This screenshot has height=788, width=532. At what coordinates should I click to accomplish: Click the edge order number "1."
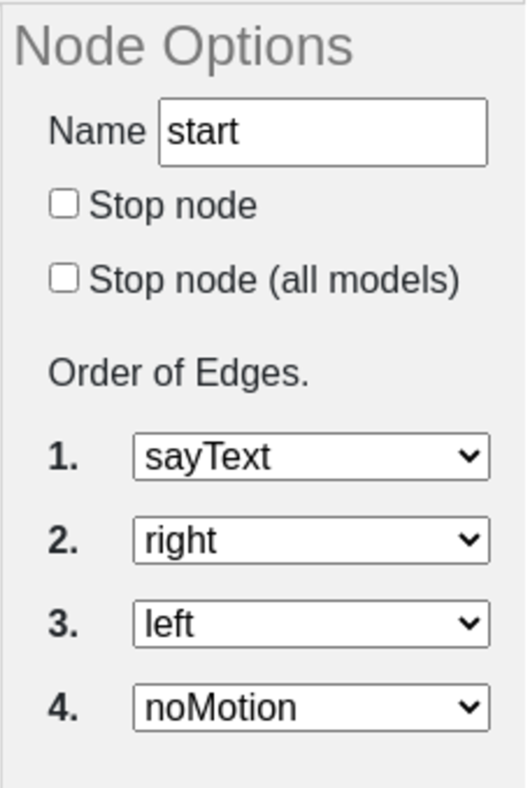click(x=63, y=457)
